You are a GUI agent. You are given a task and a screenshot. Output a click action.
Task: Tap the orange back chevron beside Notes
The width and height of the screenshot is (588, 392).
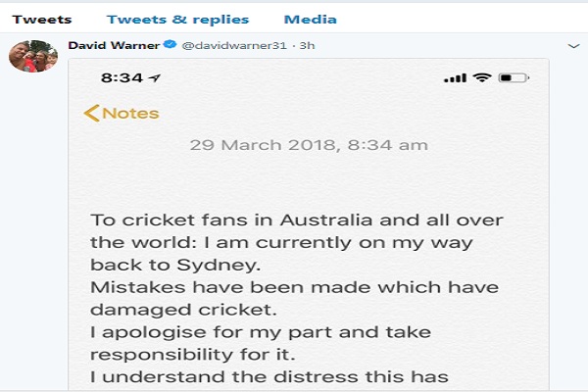[x=91, y=113]
